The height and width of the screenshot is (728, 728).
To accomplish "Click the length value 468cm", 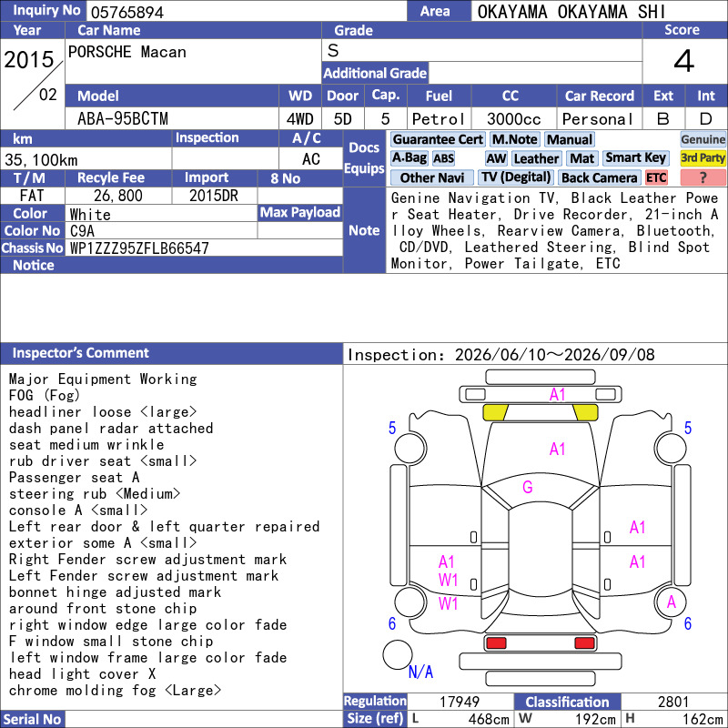I will 489,719.
